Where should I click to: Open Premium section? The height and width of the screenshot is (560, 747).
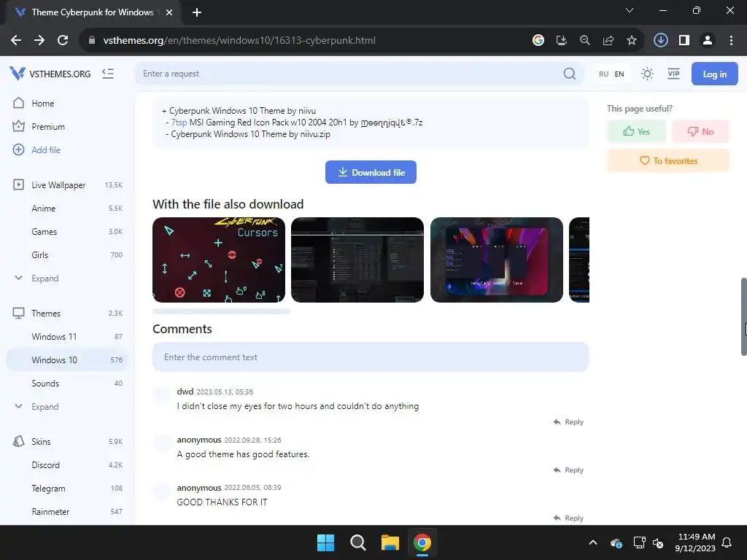67,127
